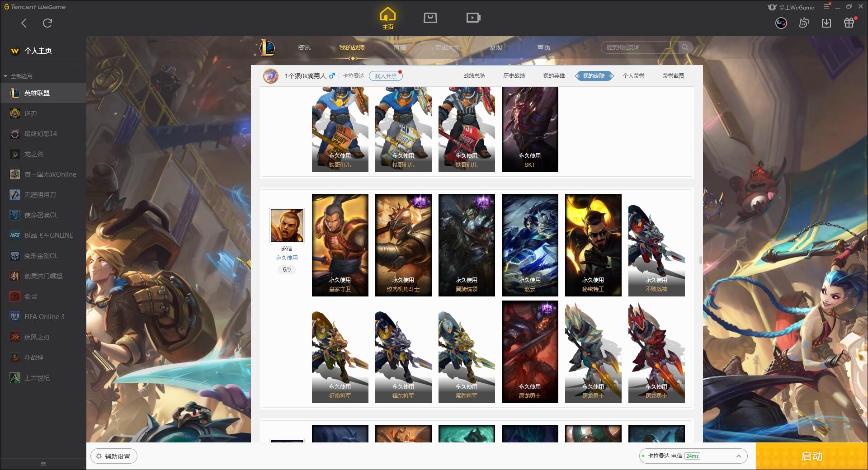The image size is (868, 470).
Task: Open the 历史战绩 sub-tab
Action: pos(514,76)
